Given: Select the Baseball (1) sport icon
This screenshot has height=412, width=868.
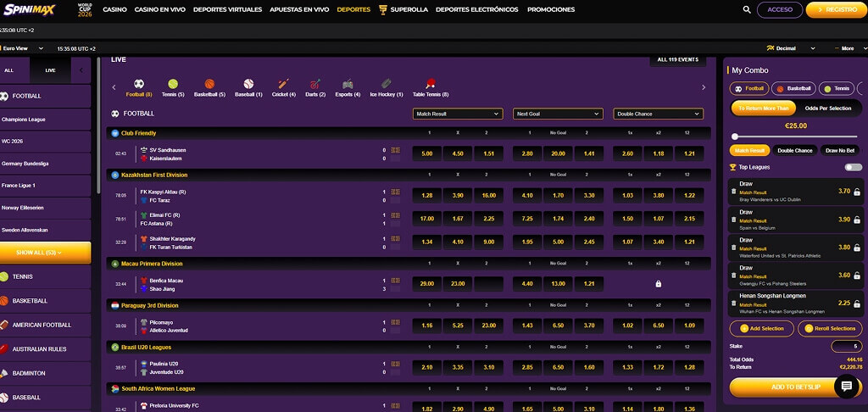Looking at the screenshot, I should [248, 84].
